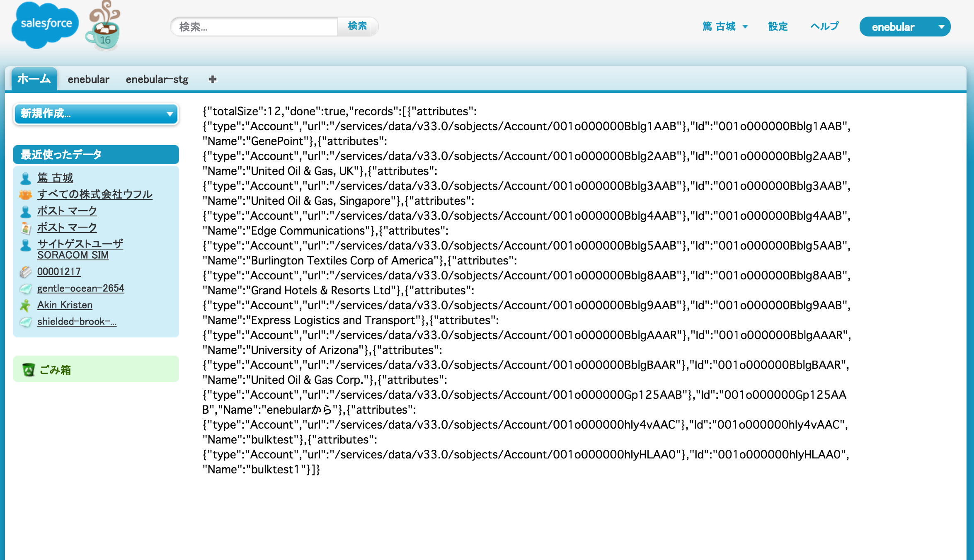
Task: Click the "Name":"United Oil & Gas, Singapore" text
Action: point(300,201)
